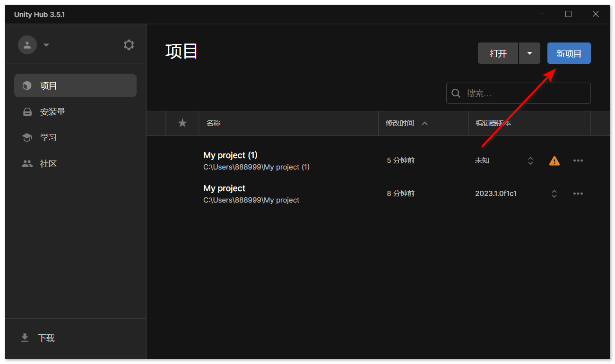Image resolution: width=615 pixels, height=364 pixels.
Task: Click the blue 新项目 button
Action: (569, 53)
